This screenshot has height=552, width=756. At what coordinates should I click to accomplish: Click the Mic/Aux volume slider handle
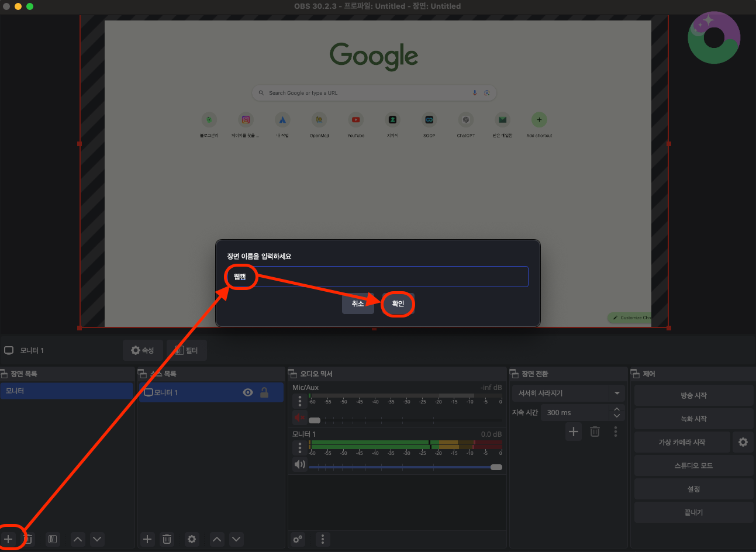click(315, 420)
